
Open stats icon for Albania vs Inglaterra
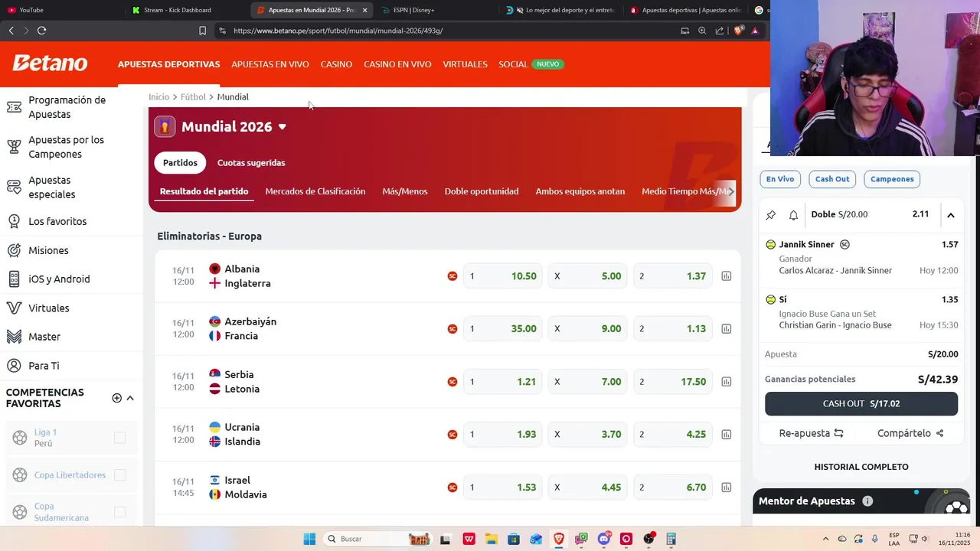[726, 276]
